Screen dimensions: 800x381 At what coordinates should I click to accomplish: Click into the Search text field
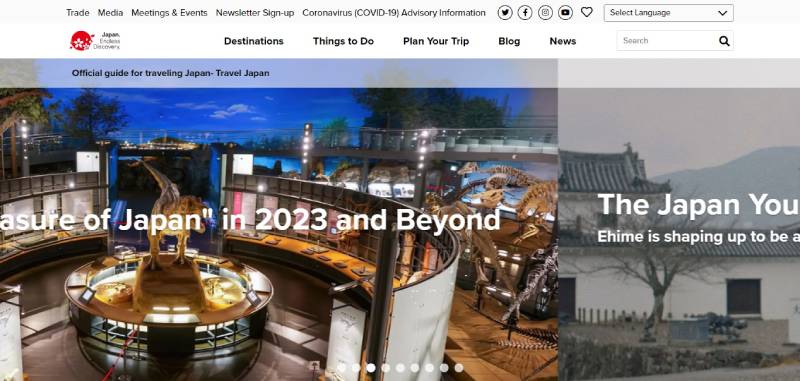click(666, 41)
